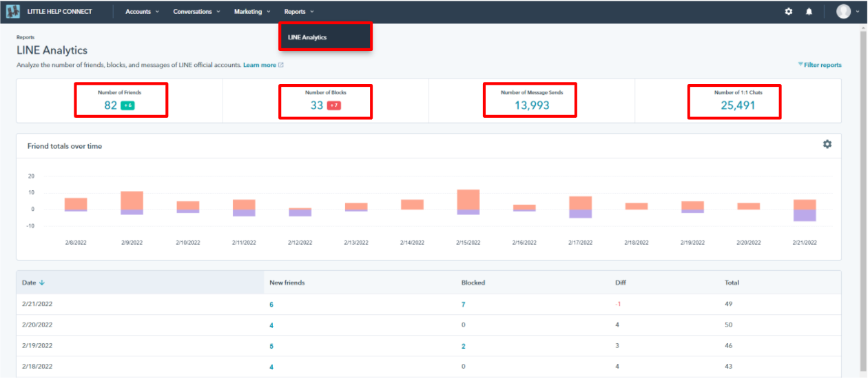
Task: Click the Reports breadcrumb
Action: click(x=25, y=37)
